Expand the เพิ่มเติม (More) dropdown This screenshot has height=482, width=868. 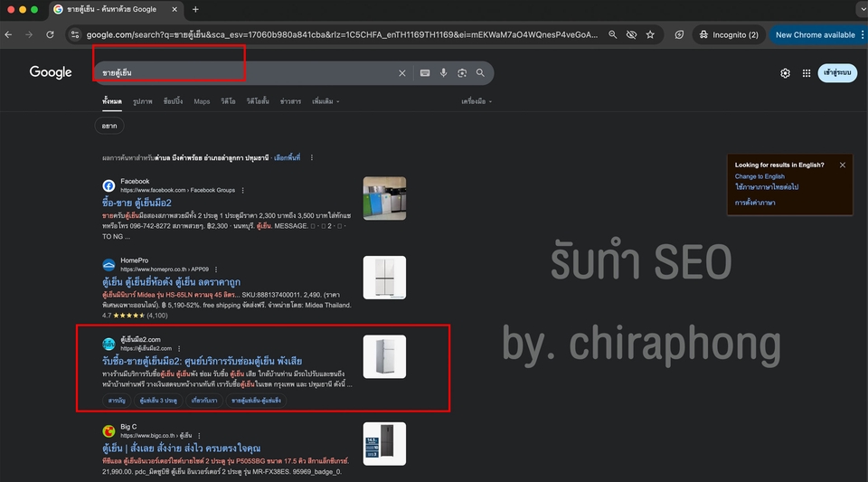coord(325,101)
